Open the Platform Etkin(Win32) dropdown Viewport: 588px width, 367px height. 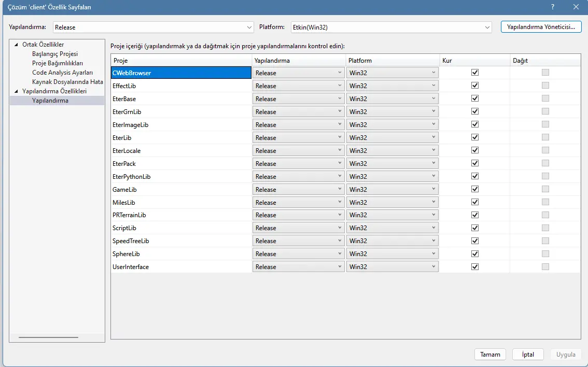pos(389,27)
